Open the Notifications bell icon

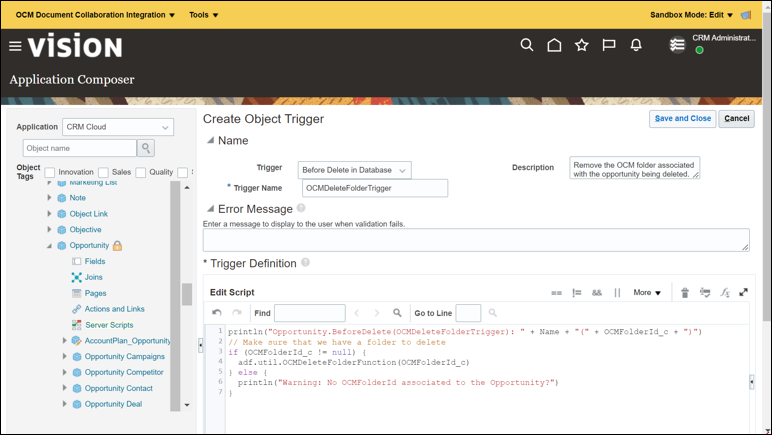[636, 45]
